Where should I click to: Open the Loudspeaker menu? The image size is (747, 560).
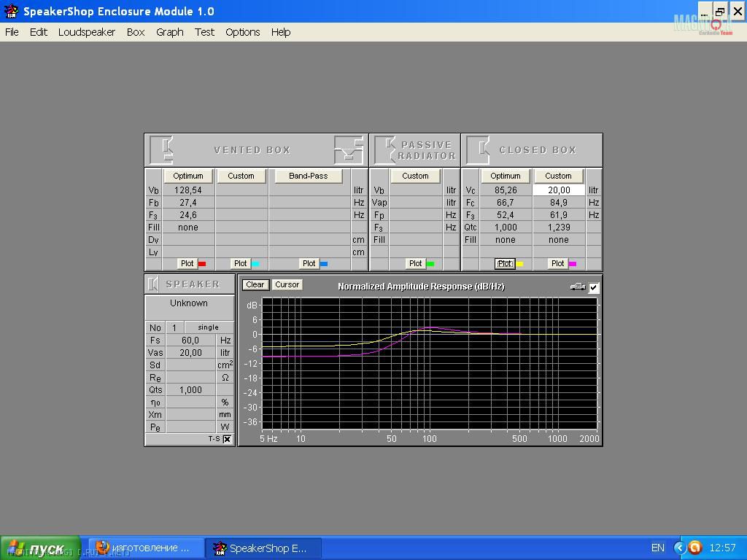pyautogui.click(x=87, y=32)
